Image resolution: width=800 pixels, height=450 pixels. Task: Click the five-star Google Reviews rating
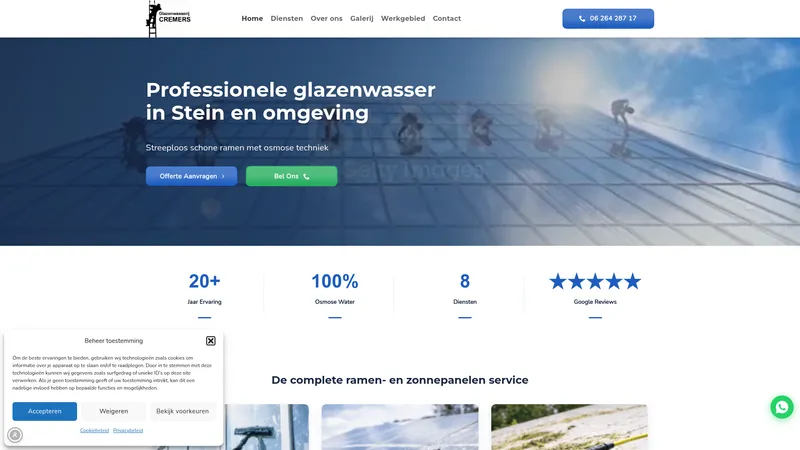pos(595,281)
